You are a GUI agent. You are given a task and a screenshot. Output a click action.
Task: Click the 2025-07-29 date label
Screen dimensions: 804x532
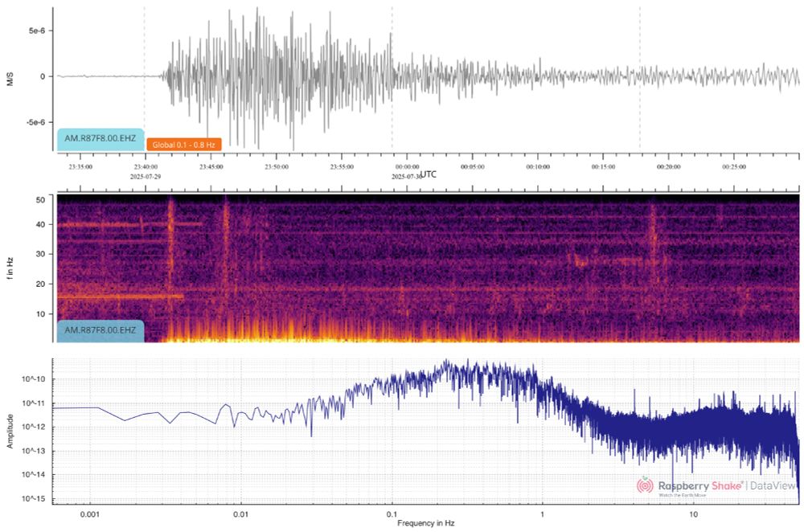pyautogui.click(x=144, y=174)
